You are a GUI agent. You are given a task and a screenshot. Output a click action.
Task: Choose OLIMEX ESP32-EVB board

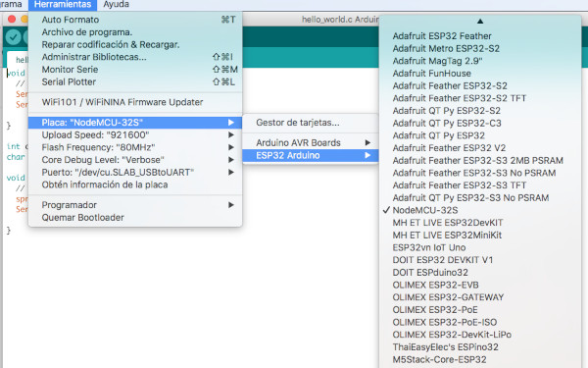coord(480,285)
